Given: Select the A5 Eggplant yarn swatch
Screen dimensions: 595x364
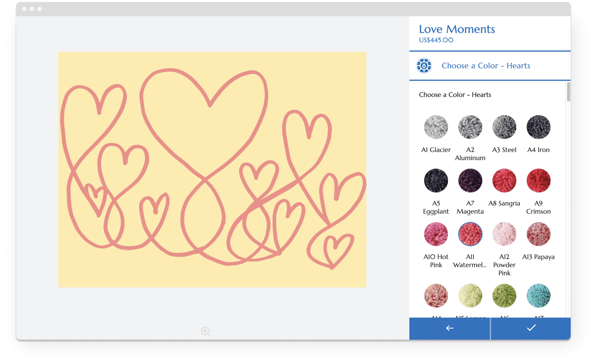Looking at the screenshot, I should coord(436,181).
